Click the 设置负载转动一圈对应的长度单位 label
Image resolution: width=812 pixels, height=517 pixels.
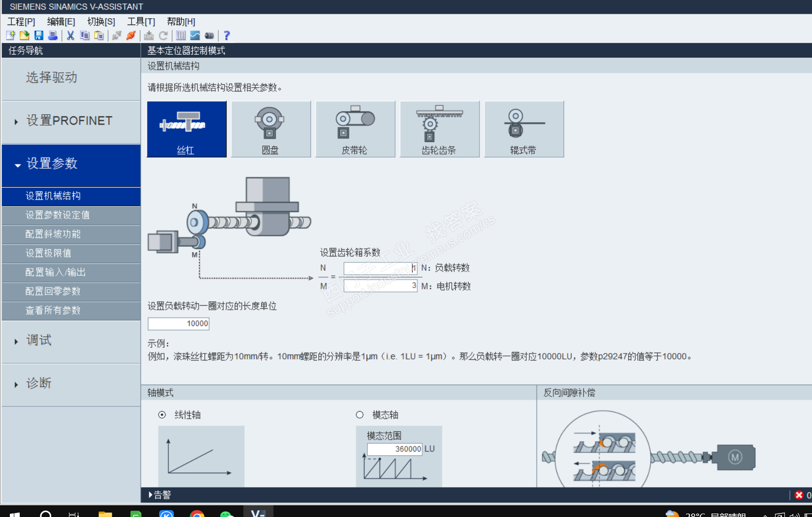pos(212,306)
